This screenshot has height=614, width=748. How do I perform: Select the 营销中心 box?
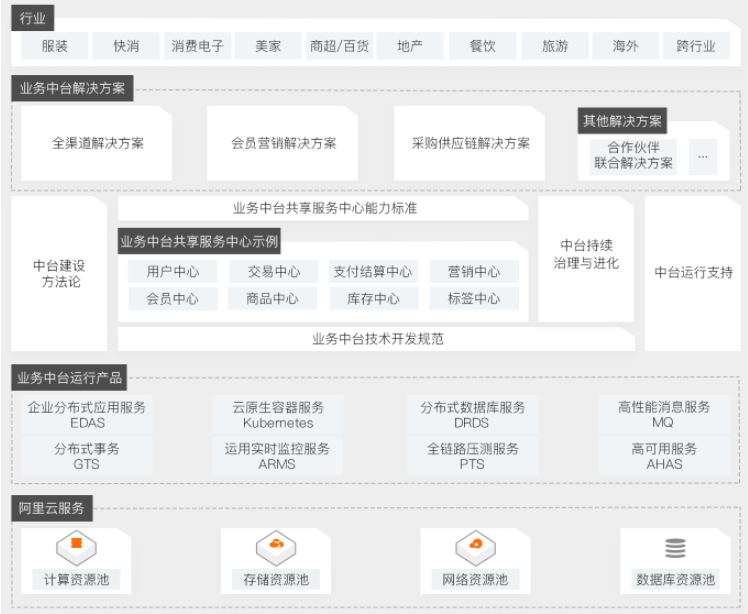coord(474,271)
